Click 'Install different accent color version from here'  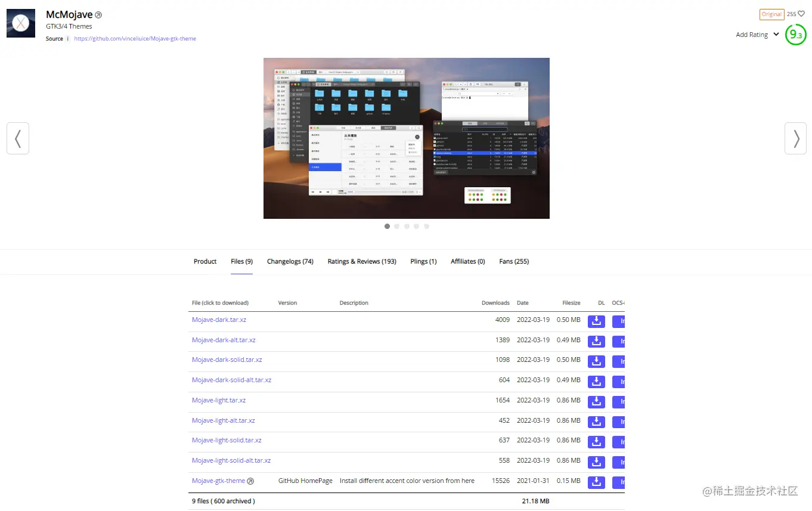point(407,481)
